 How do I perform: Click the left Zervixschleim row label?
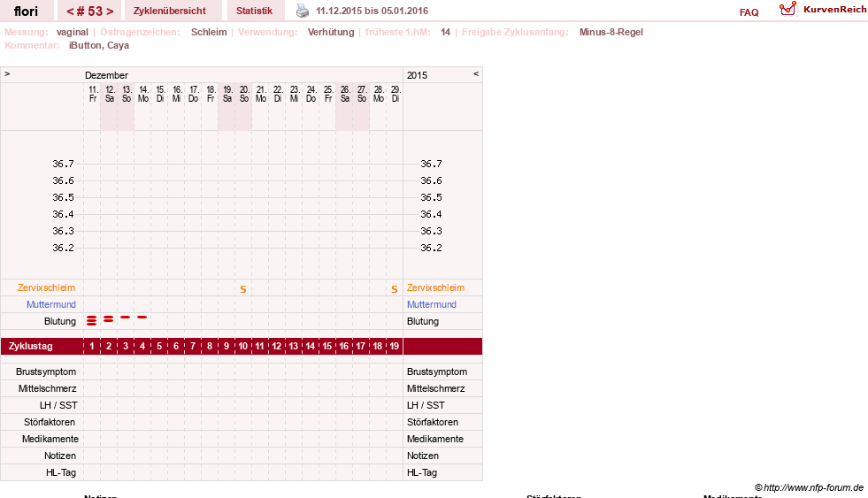47,287
